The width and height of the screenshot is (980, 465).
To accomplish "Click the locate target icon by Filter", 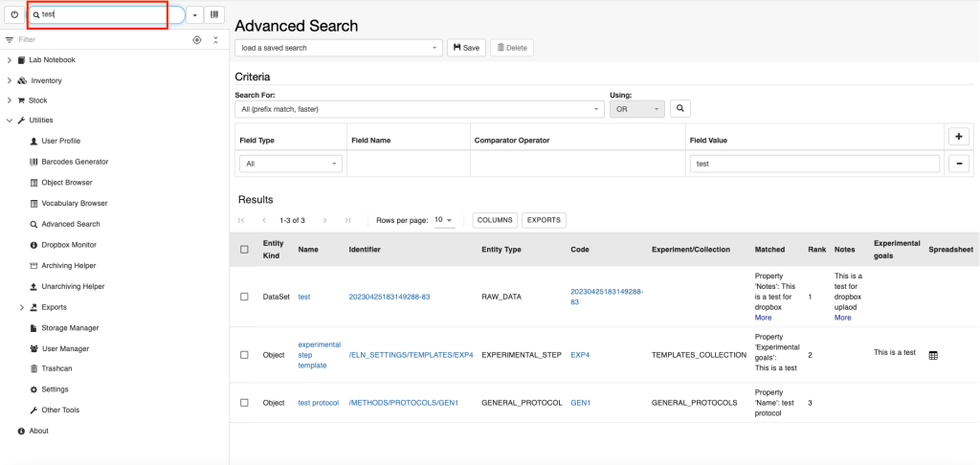I will click(x=197, y=40).
